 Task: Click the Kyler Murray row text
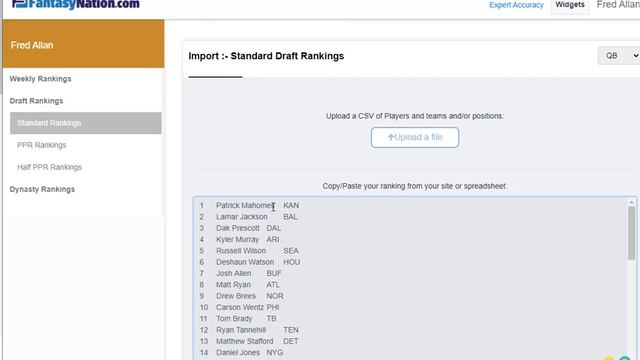click(x=239, y=240)
